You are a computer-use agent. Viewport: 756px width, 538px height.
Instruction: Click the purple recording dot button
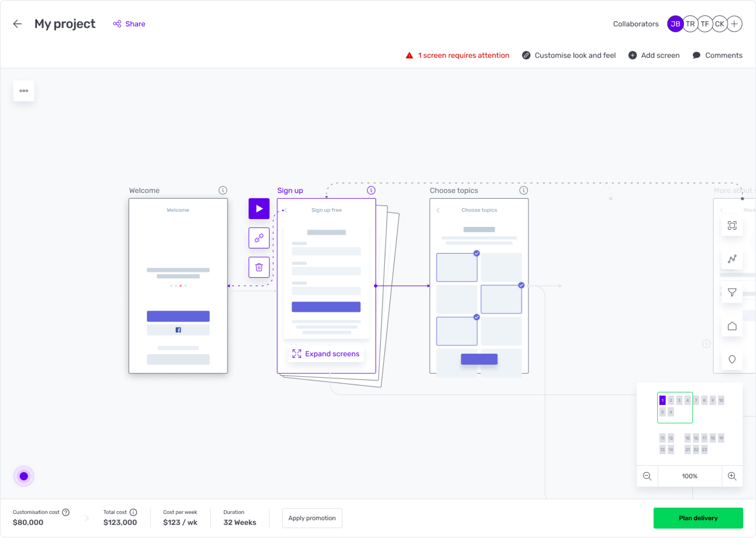pyautogui.click(x=24, y=476)
